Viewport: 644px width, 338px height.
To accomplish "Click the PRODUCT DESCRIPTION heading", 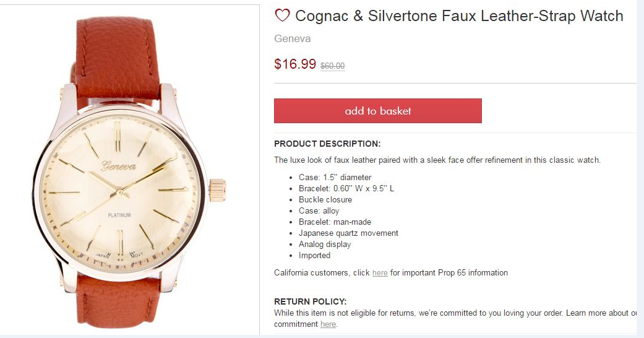I will pos(327,144).
